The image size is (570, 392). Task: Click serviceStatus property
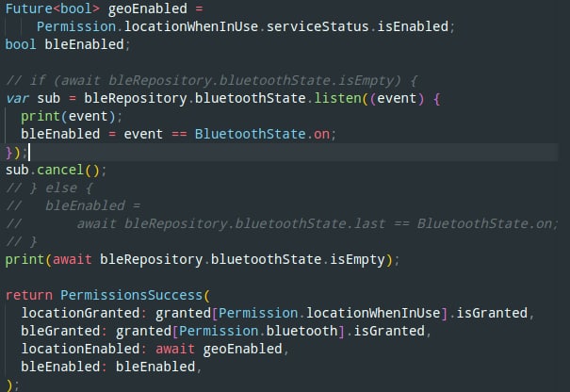coord(318,26)
